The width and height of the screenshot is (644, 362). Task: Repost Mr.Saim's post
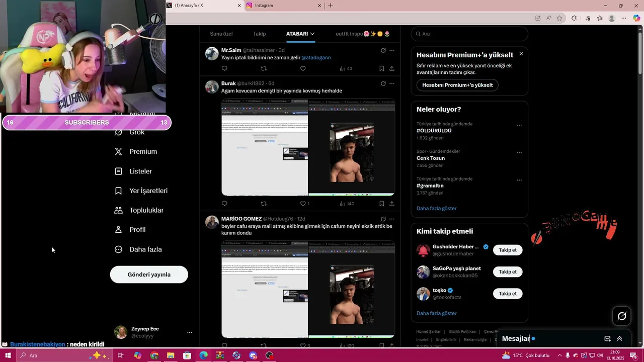[x=264, y=68]
